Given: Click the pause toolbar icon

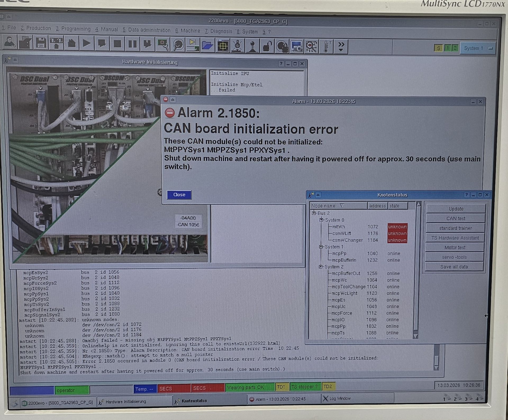Looking at the screenshot, I should coord(133,44).
